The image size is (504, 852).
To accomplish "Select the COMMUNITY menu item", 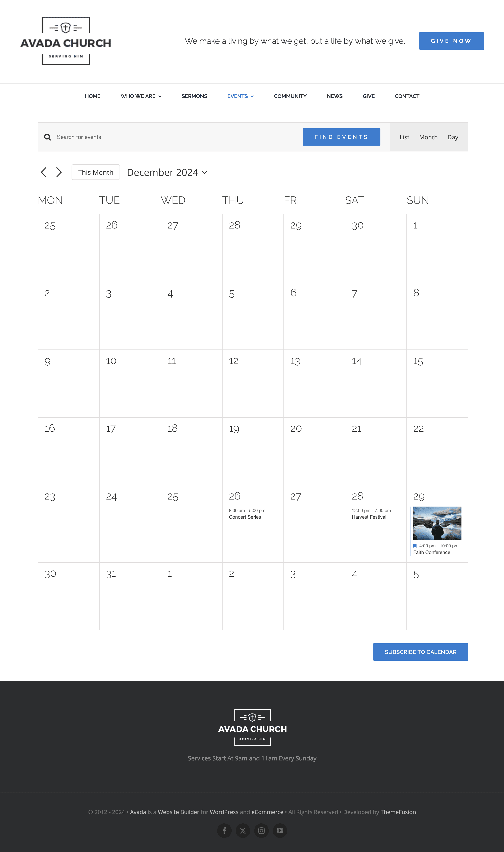I will coord(290,96).
